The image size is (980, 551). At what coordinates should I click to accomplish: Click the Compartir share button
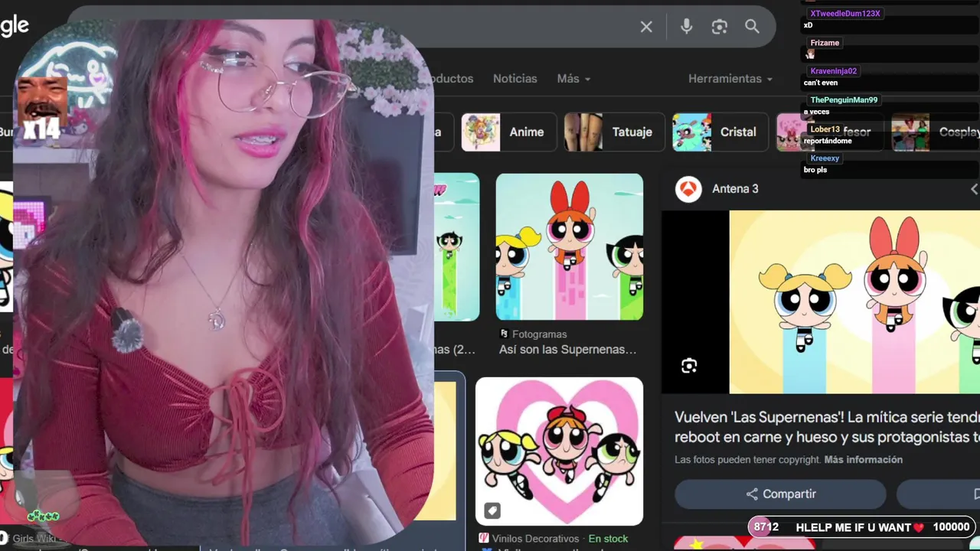[780, 494]
